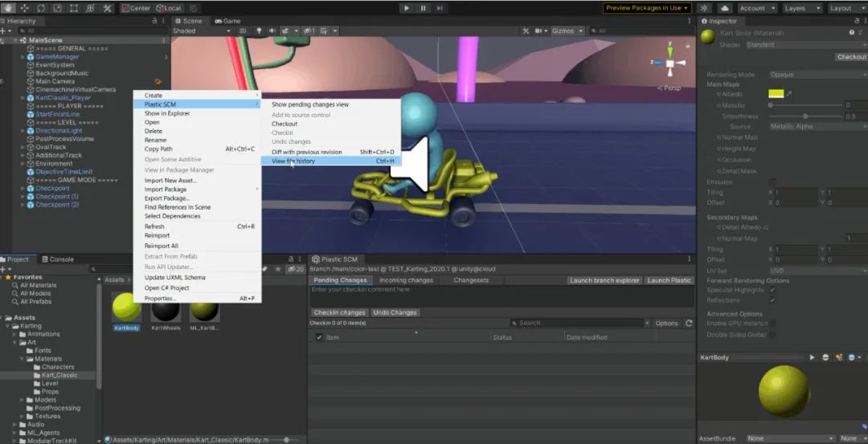Choose View file history menu item
This screenshot has height=444, width=868.
[x=293, y=161]
